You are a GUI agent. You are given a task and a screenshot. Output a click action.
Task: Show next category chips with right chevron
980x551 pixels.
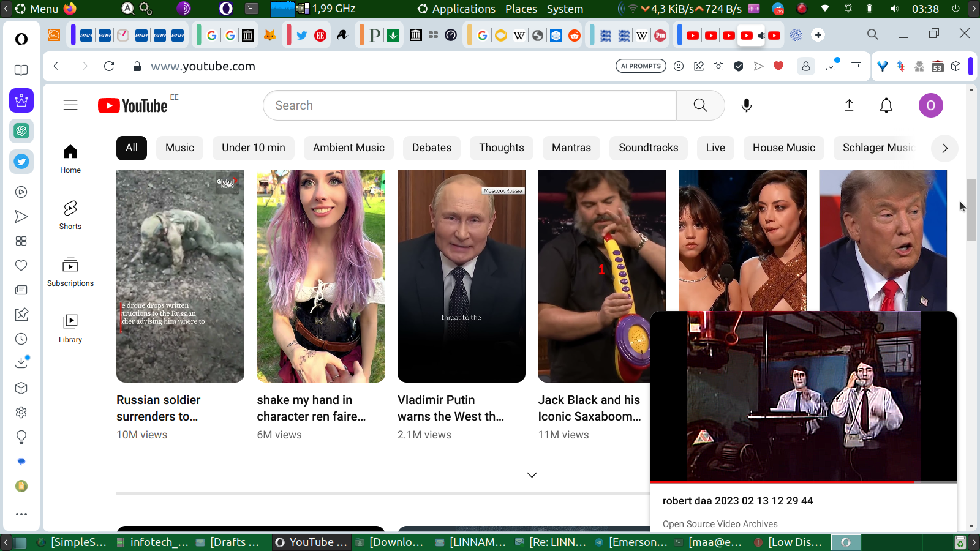pyautogui.click(x=944, y=148)
